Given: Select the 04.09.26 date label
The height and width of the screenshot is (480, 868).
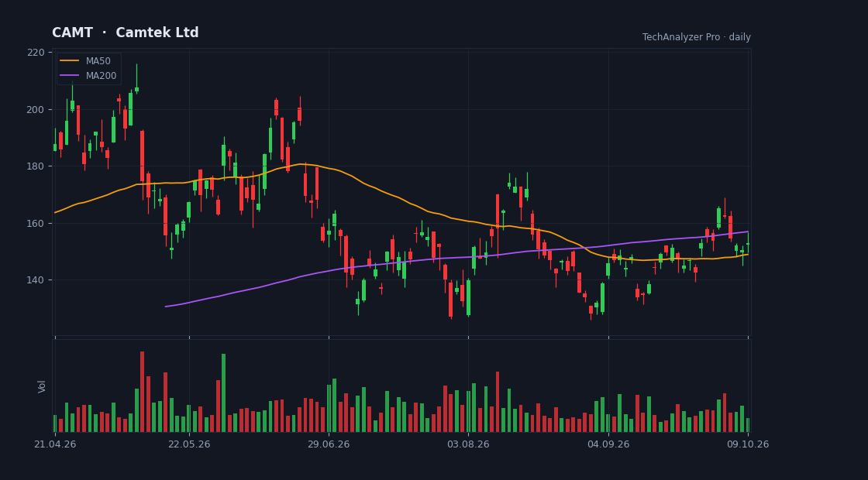Looking at the screenshot, I should (608, 444).
